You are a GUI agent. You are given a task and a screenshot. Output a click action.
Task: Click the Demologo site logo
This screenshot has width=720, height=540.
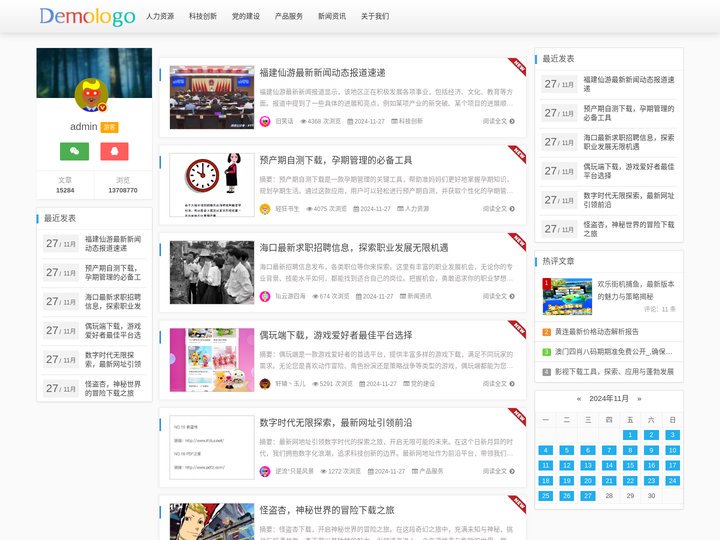[x=87, y=16]
